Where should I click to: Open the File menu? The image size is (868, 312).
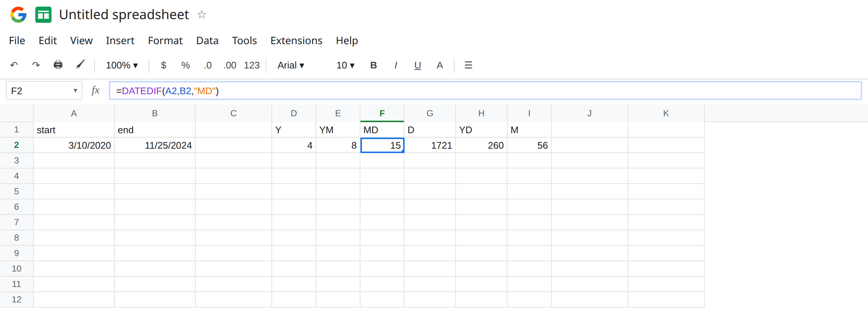point(17,40)
